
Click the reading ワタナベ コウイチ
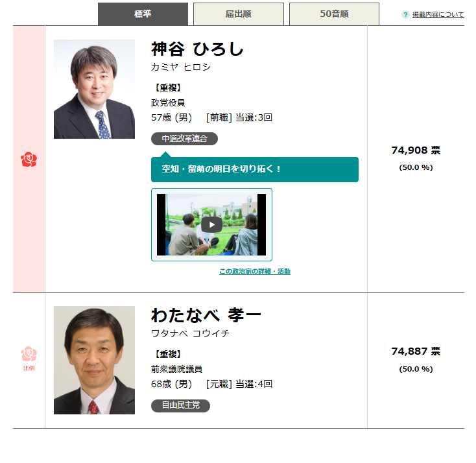190,333
